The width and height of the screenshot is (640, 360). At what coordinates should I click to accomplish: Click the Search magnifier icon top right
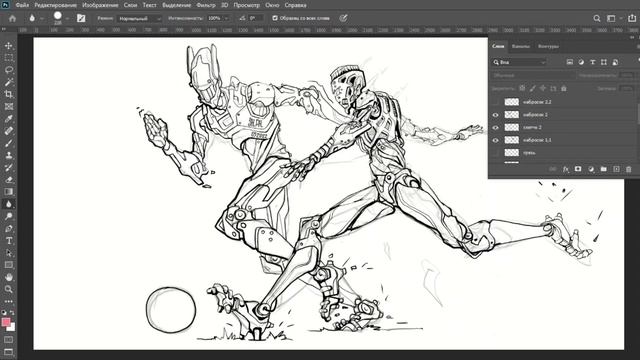[x=597, y=18]
